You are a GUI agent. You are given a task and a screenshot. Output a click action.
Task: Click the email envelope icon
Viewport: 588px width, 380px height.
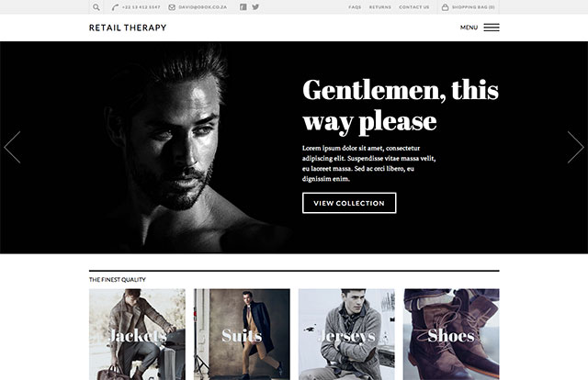[172, 6]
